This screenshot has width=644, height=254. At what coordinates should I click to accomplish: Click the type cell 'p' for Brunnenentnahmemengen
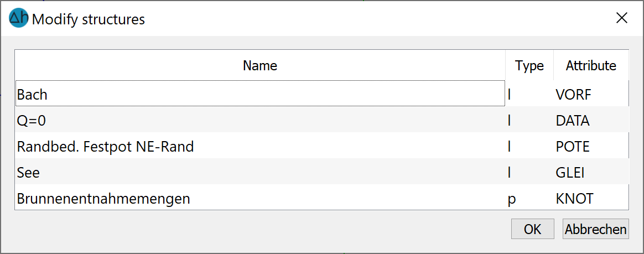(529, 198)
